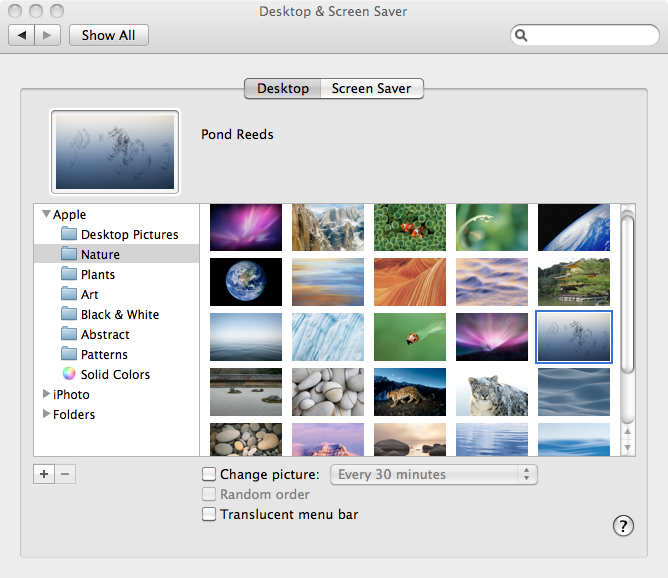Switch to the Screen Saver tab
This screenshot has width=668, height=578.
(x=371, y=88)
